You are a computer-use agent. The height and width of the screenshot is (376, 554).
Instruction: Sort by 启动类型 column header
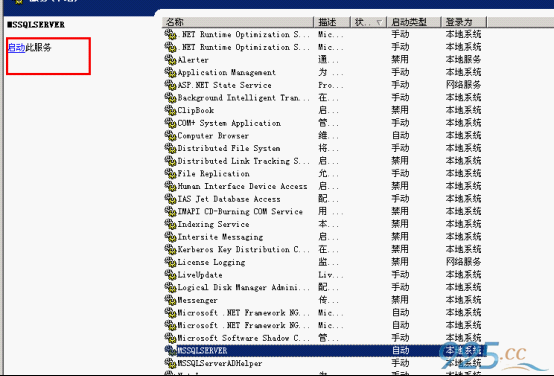[414, 22]
